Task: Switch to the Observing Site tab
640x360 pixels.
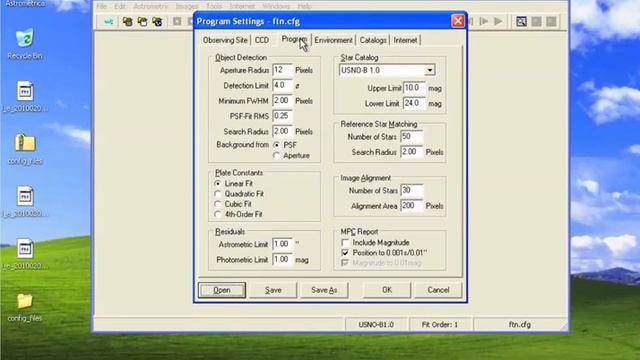Action: pyautogui.click(x=225, y=40)
